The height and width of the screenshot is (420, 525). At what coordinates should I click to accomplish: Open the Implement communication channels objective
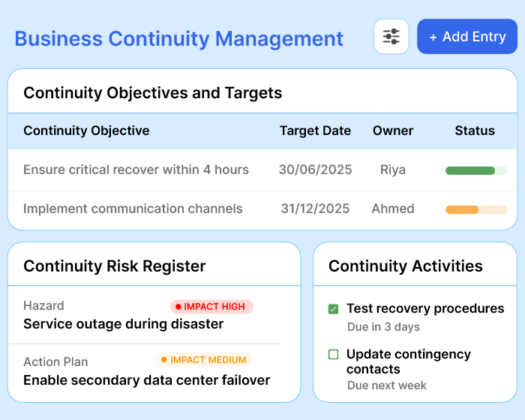pos(133,208)
